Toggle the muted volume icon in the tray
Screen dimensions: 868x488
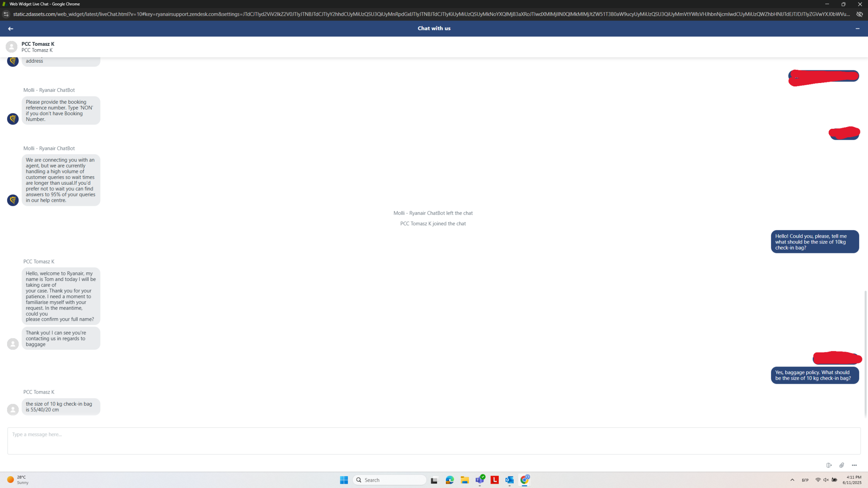tap(826, 480)
